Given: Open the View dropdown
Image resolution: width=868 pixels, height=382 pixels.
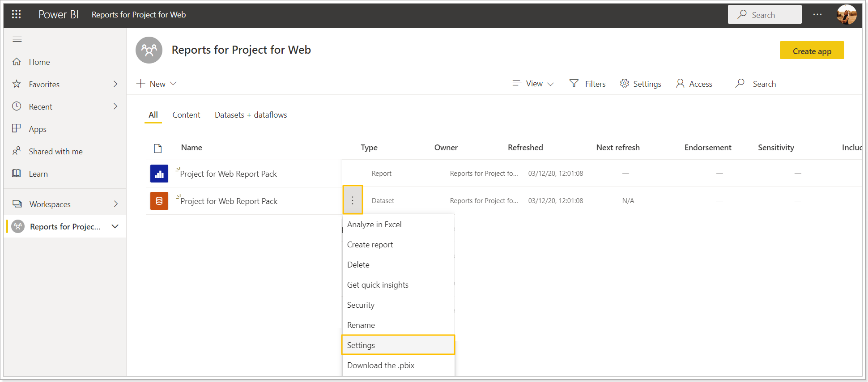Looking at the screenshot, I should [x=533, y=84].
